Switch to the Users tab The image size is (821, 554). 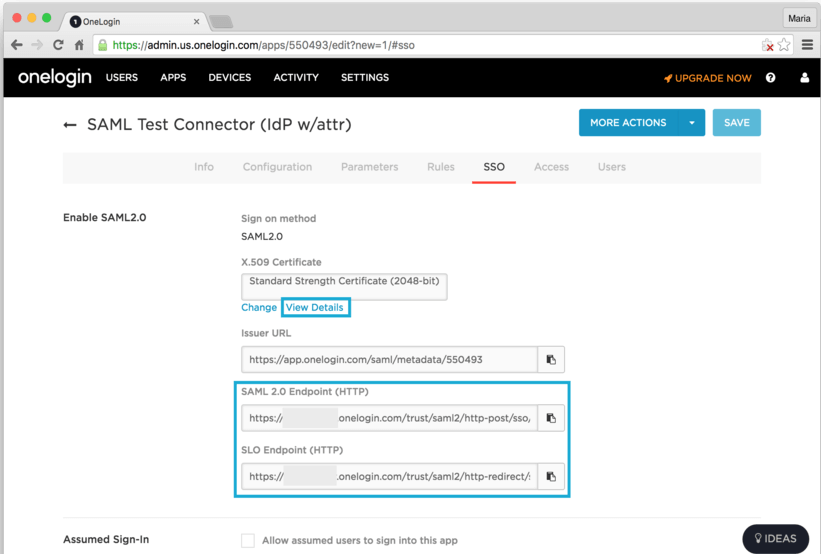[612, 167]
